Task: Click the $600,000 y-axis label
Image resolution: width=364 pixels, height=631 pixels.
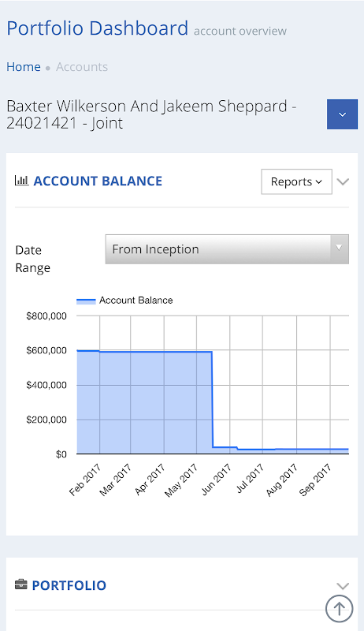Action: (46, 350)
